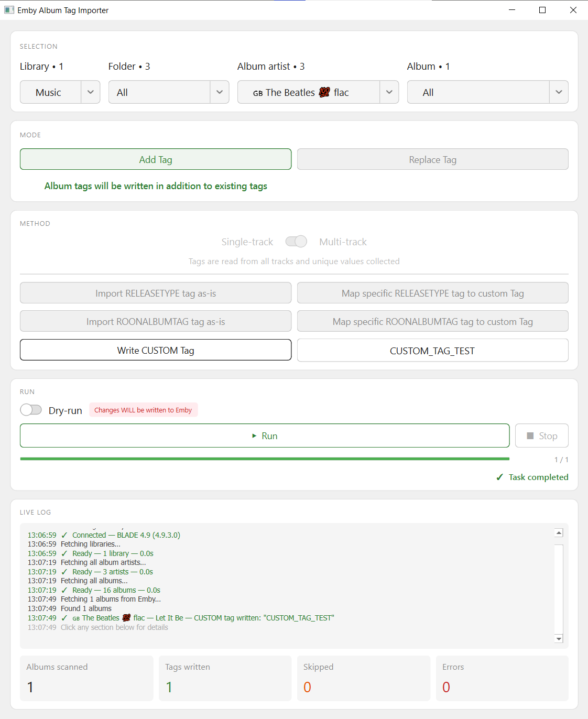Choose the Write CUSTOM Tag method

pyautogui.click(x=156, y=350)
